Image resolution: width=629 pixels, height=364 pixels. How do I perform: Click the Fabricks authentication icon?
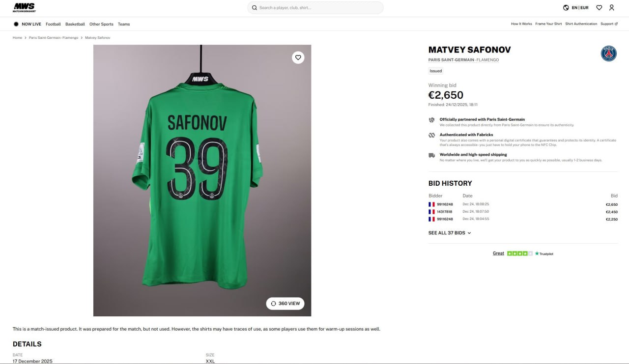tap(431, 135)
